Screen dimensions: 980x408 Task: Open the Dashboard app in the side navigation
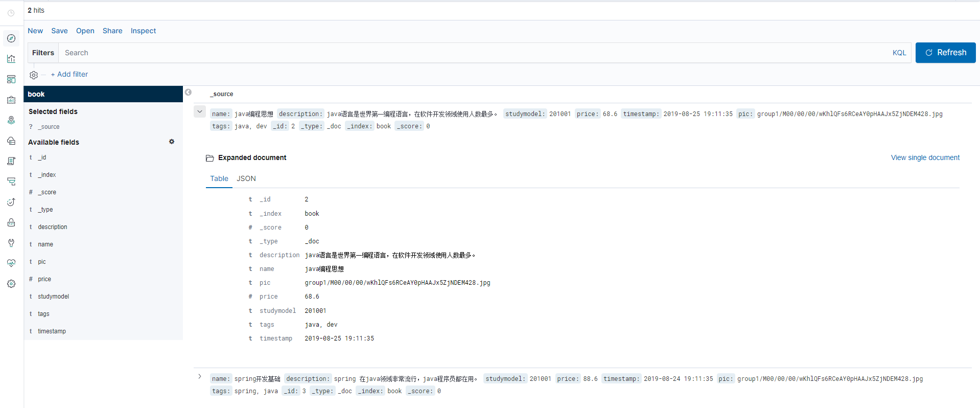tap(11, 79)
